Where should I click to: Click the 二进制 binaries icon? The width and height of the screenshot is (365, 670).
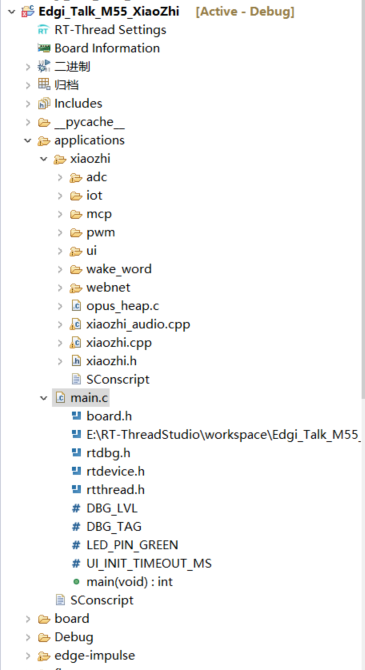[44, 66]
